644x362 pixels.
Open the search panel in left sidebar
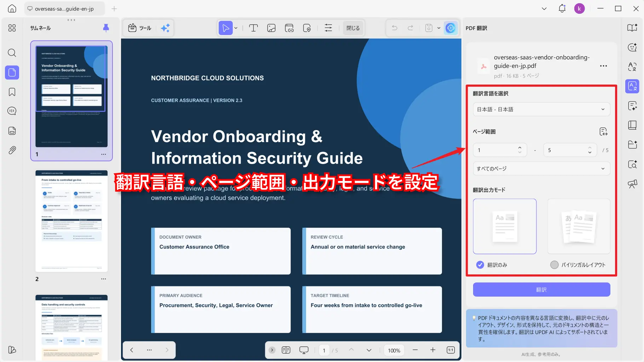tap(12, 53)
